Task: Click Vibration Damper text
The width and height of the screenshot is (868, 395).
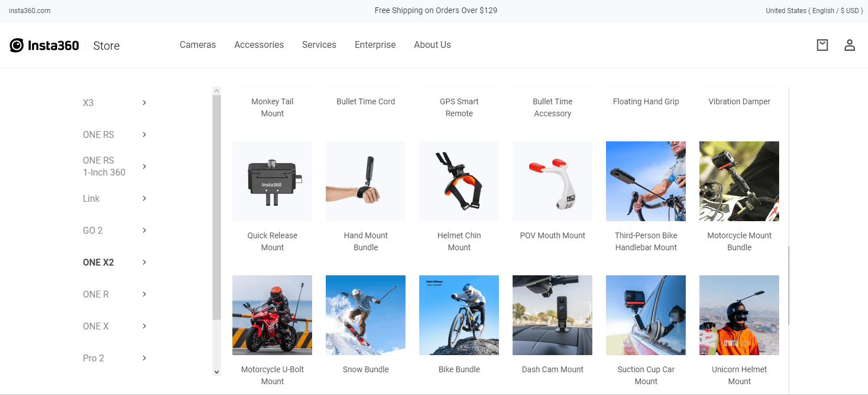Action: tap(739, 101)
